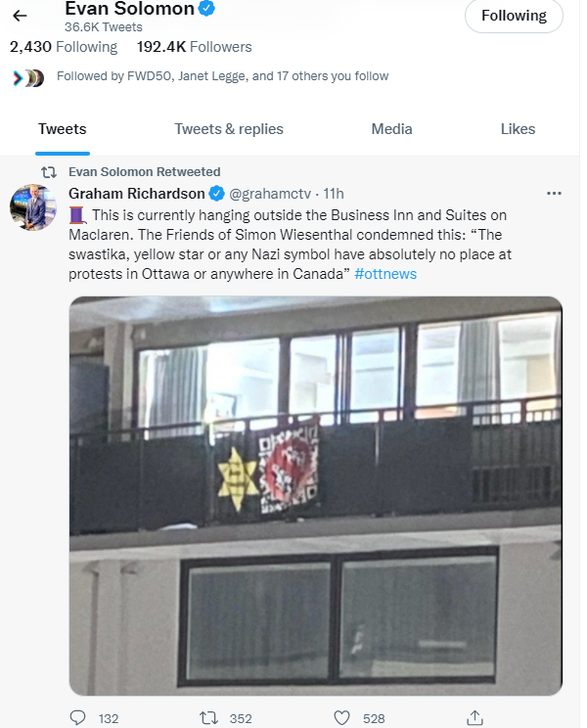Open the Likes tab
Image resolution: width=587 pixels, height=728 pixels.
point(518,129)
